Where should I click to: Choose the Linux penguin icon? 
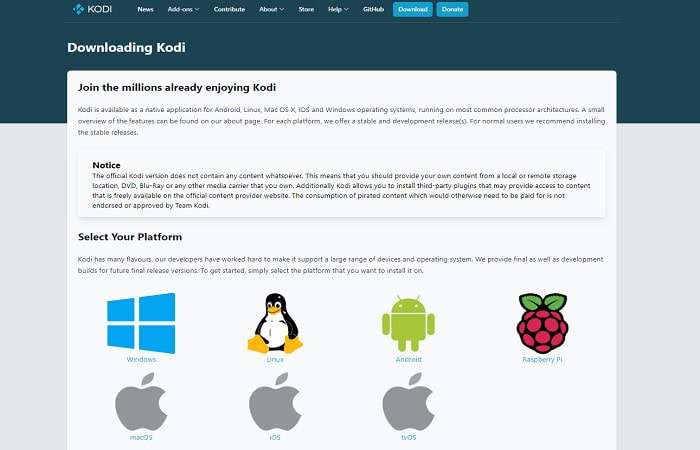pyautogui.click(x=275, y=323)
